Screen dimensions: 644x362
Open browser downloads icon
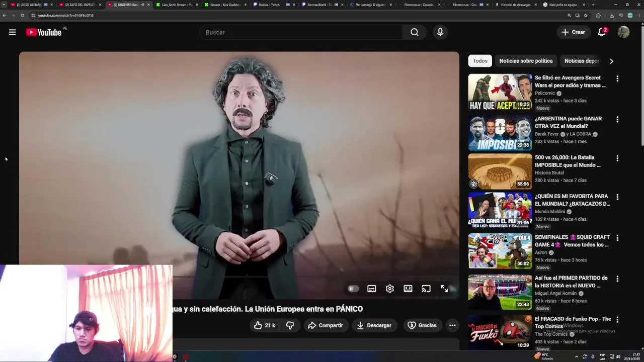coord(612,16)
